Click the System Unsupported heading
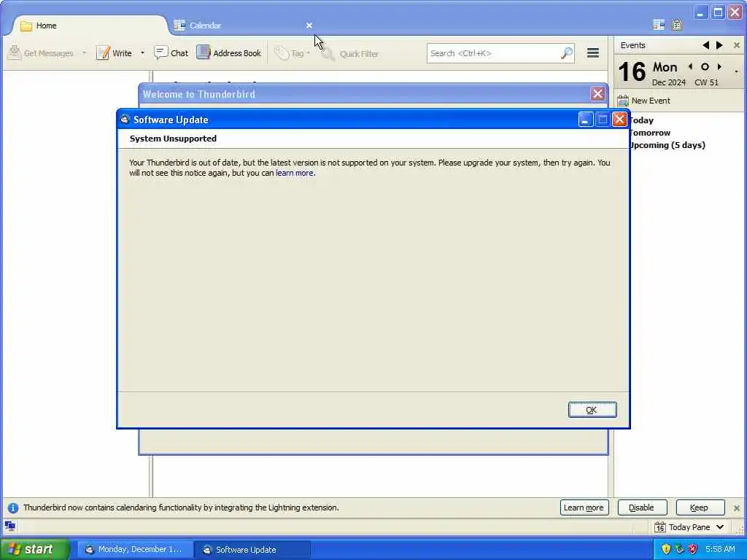Image resolution: width=747 pixels, height=560 pixels. 173,139
